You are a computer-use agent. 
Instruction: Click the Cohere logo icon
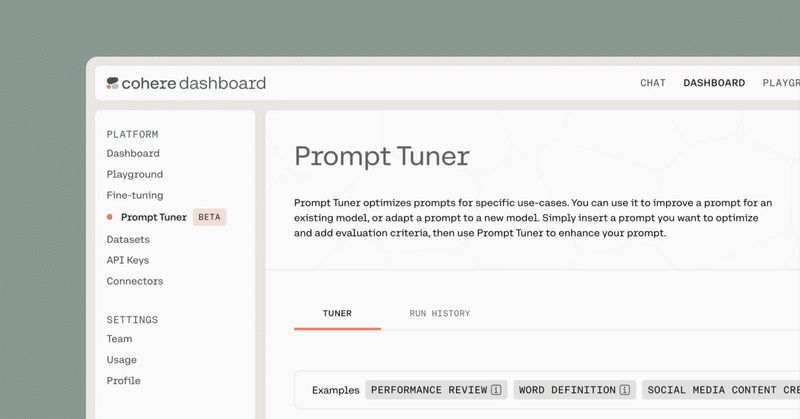click(113, 83)
